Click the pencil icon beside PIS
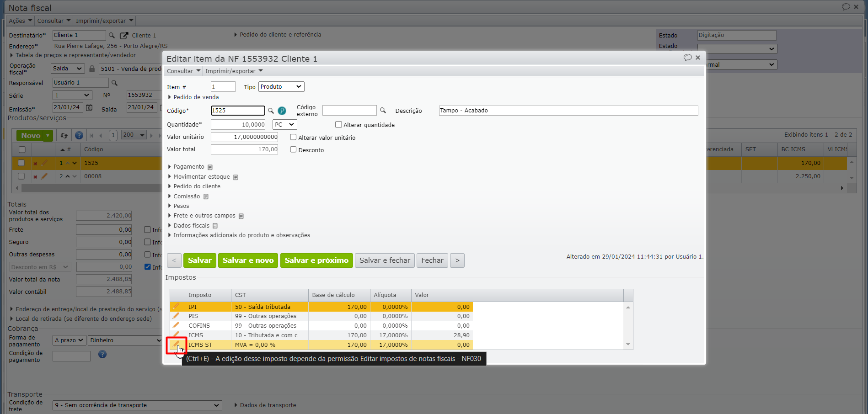Viewport: 868px width, 414px height. [176, 316]
